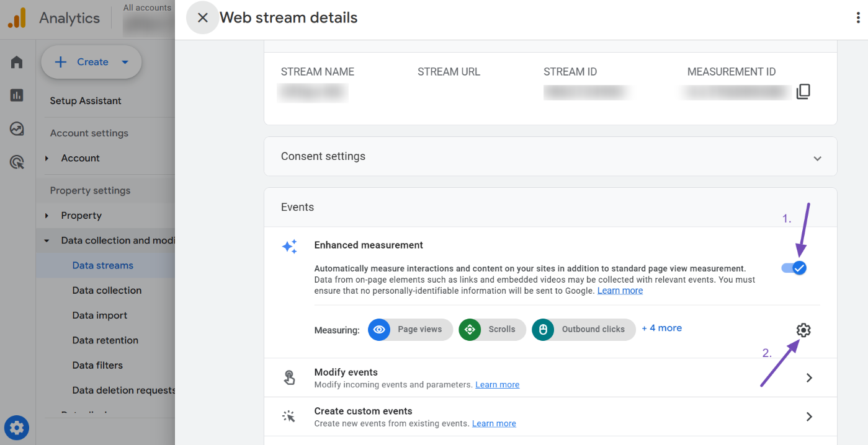868x445 pixels.
Task: Open Explore icon in left rail
Action: 17,129
